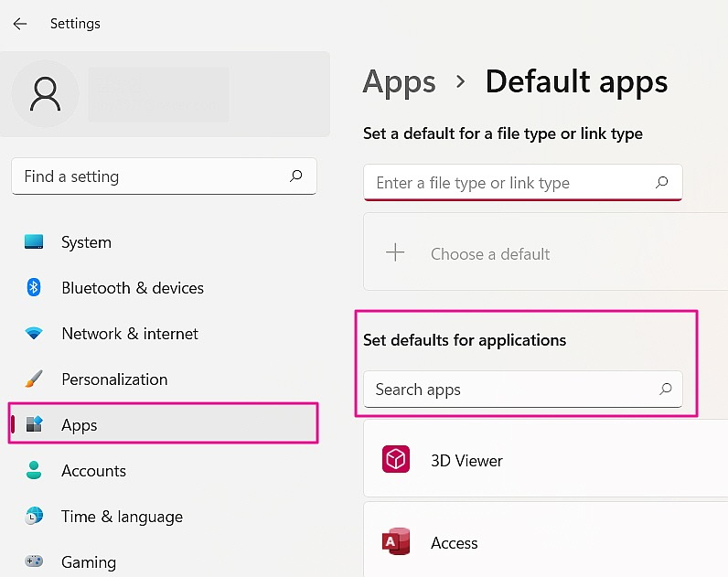Click the Bluetooth icon in sidebar

point(34,288)
